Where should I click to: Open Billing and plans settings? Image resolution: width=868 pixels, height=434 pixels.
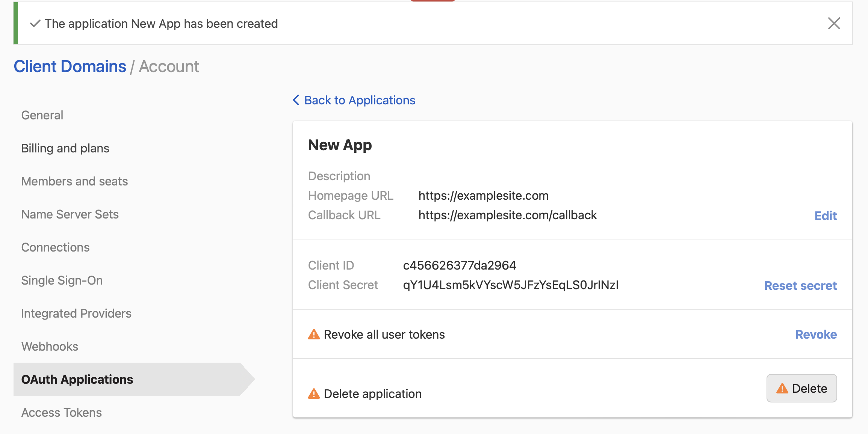pos(65,148)
